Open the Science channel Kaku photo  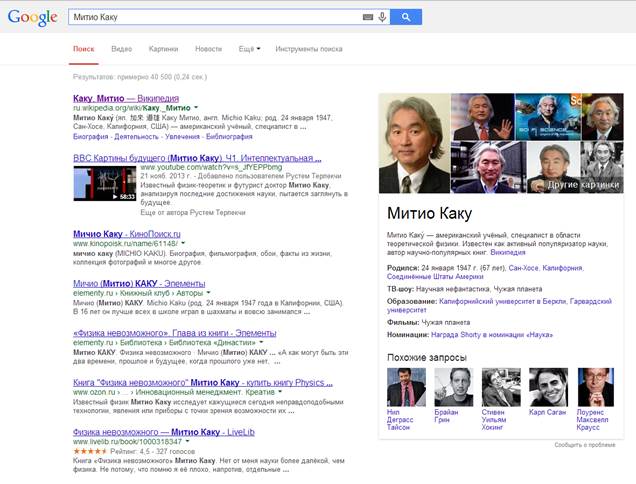(x=548, y=117)
